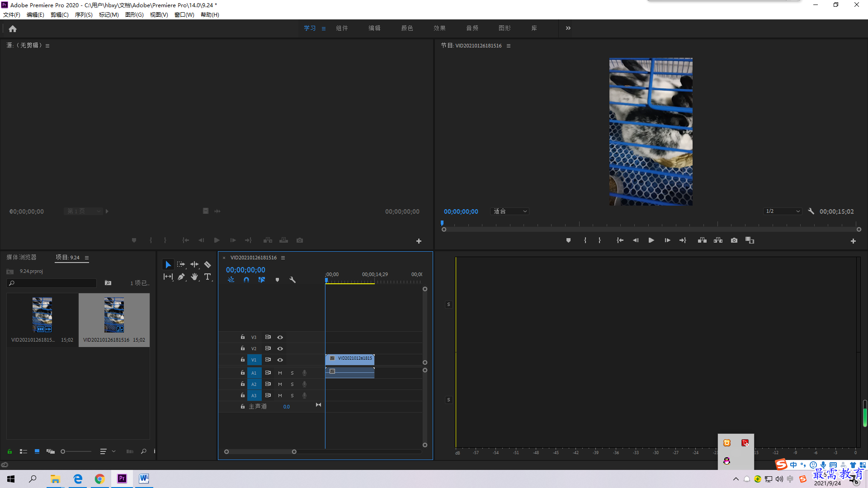
Task: Click Lift button in program monitor
Action: (x=702, y=240)
